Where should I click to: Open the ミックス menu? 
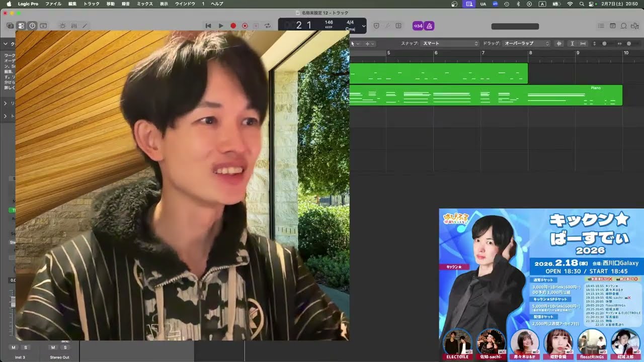coord(145,4)
